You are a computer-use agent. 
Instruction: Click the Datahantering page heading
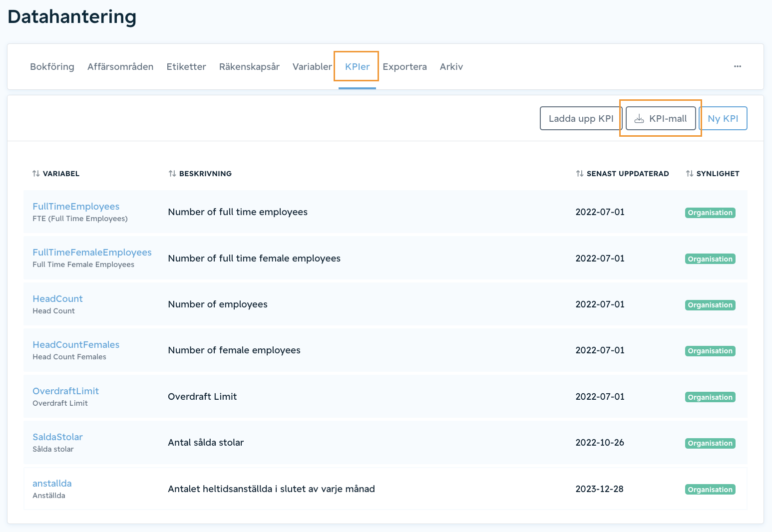(x=72, y=17)
